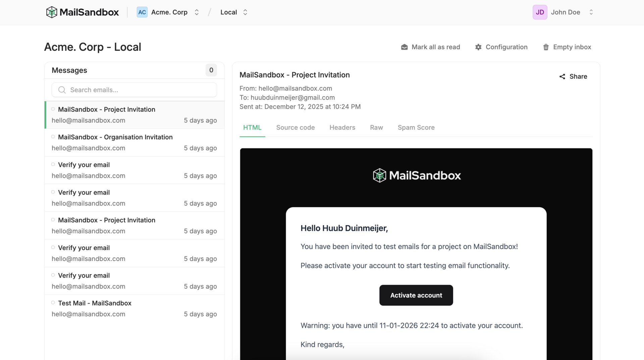644x360 pixels.
Task: Click the JD user avatar
Action: pyautogui.click(x=540, y=12)
